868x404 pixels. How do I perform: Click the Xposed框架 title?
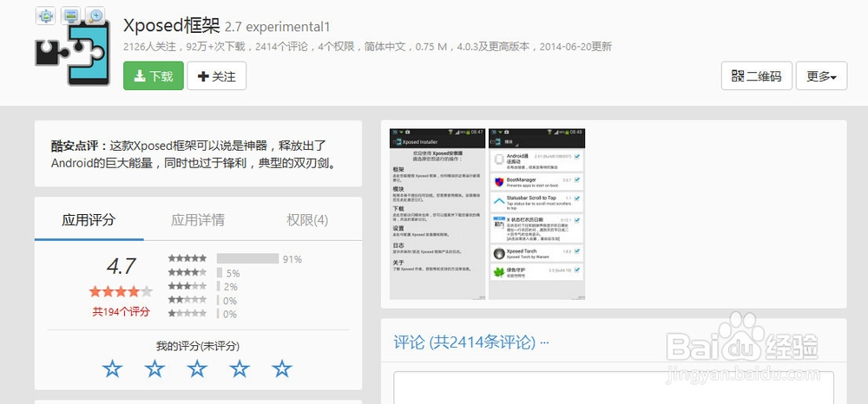[172, 25]
